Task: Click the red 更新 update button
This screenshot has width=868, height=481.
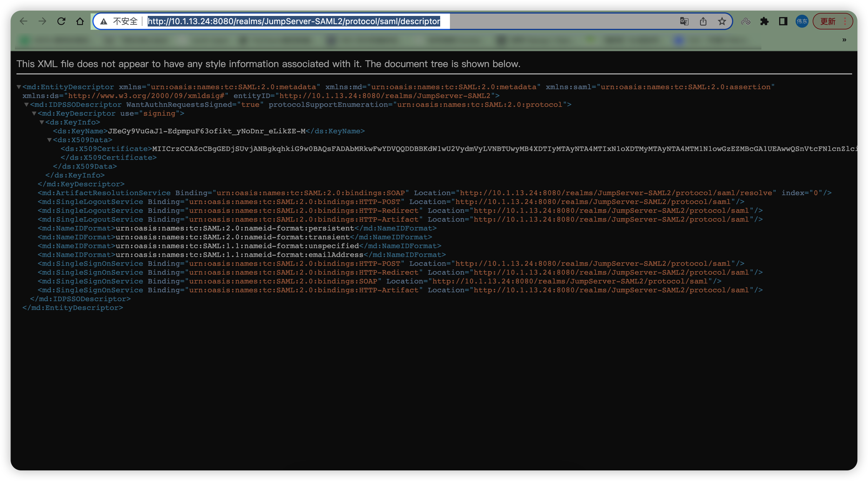Action: (x=828, y=21)
